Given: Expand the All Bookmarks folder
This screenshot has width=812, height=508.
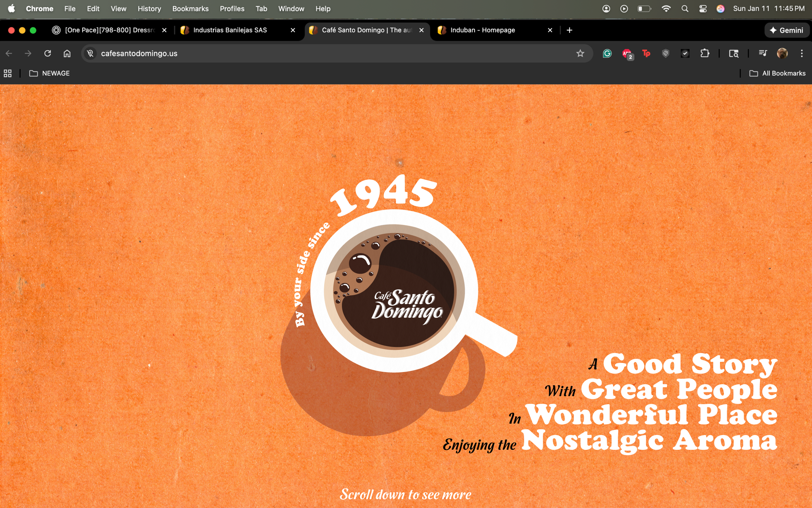Looking at the screenshot, I should coord(778,73).
